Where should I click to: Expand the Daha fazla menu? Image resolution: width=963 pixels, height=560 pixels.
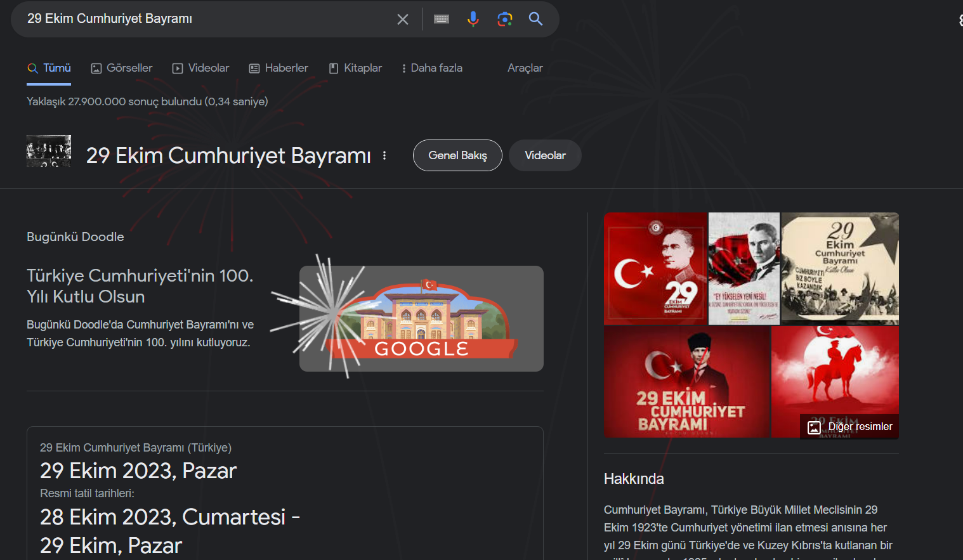pyautogui.click(x=432, y=68)
